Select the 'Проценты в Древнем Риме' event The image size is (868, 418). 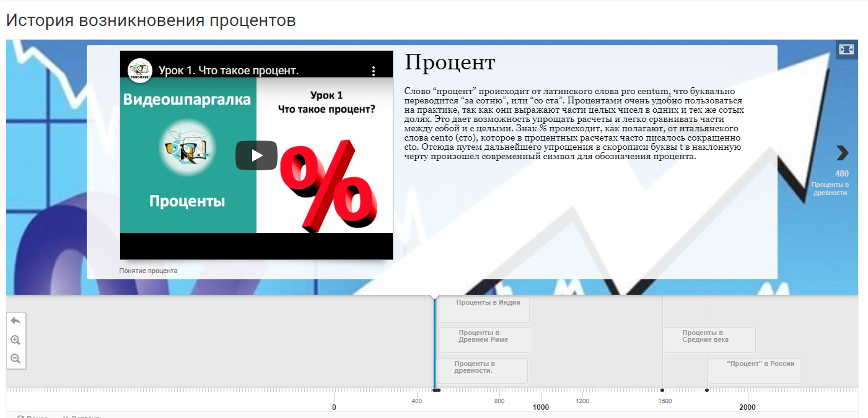click(483, 336)
